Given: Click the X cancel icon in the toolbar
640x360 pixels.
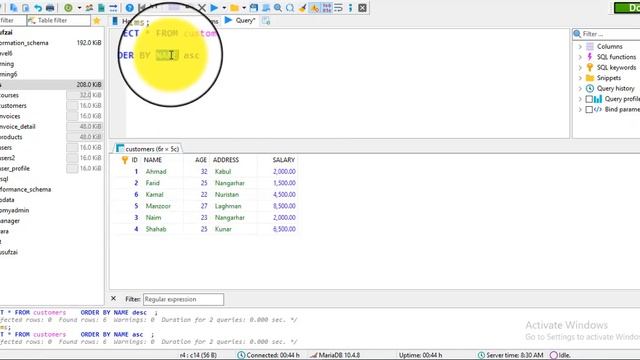Looking at the screenshot, I should point(202,8).
